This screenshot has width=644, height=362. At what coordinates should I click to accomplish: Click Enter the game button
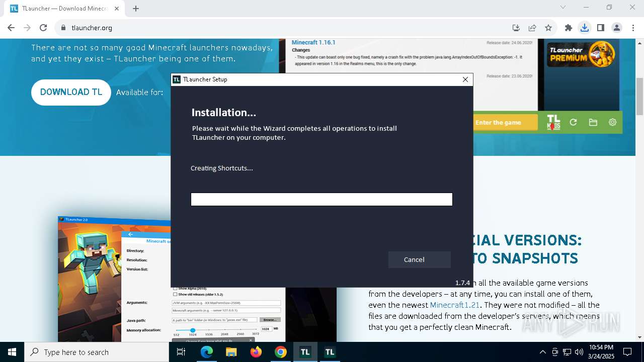[506, 122]
